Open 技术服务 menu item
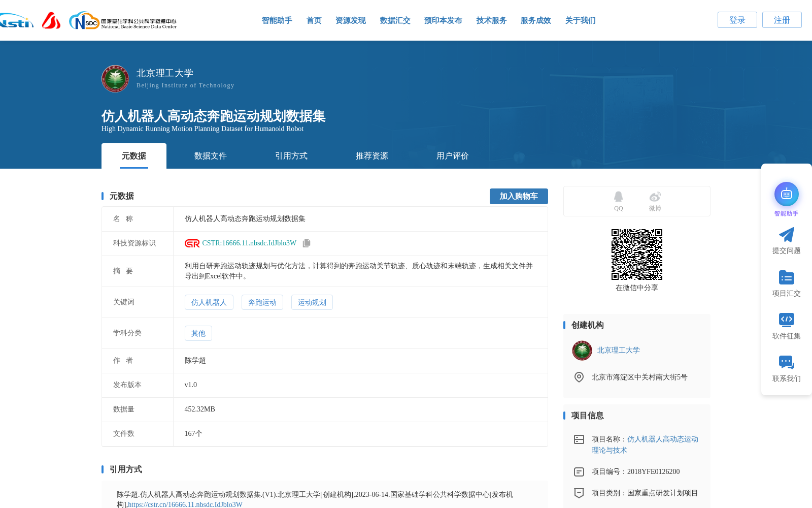 click(x=492, y=20)
